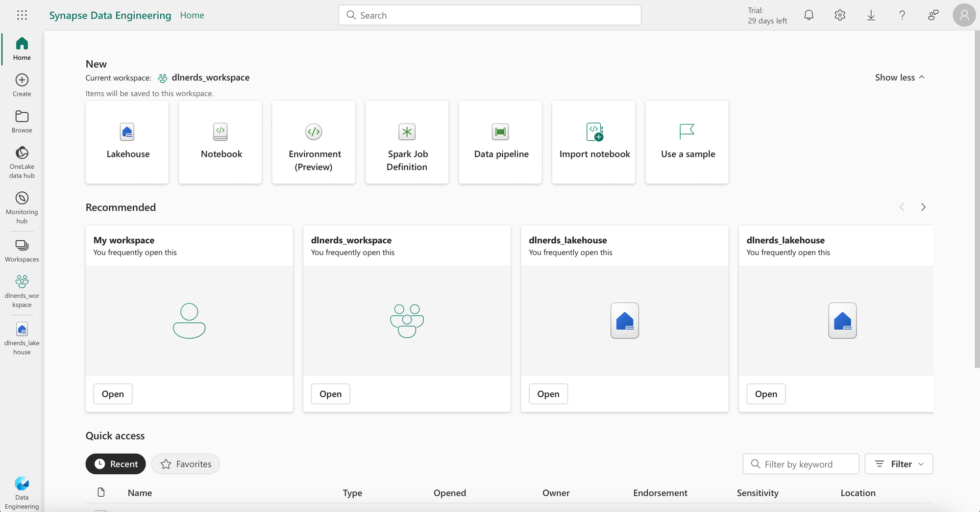980x512 pixels.
Task: Open the help question mark
Action: point(902,15)
